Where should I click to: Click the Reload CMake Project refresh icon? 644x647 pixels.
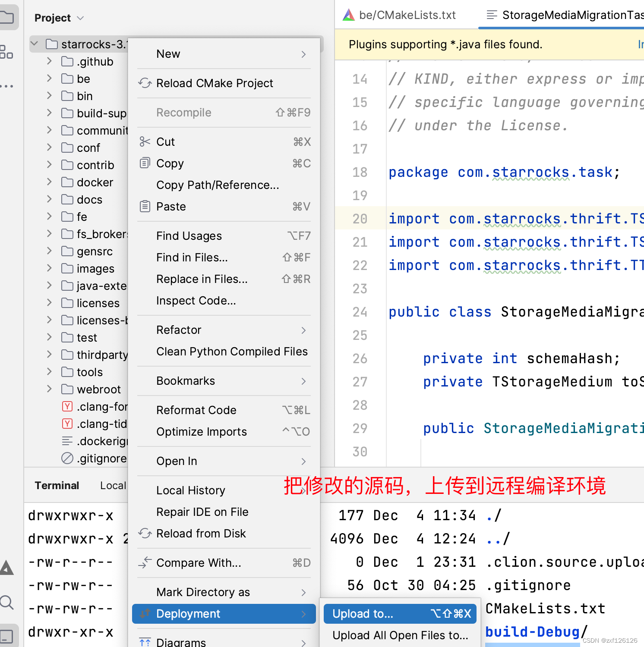pos(145,83)
